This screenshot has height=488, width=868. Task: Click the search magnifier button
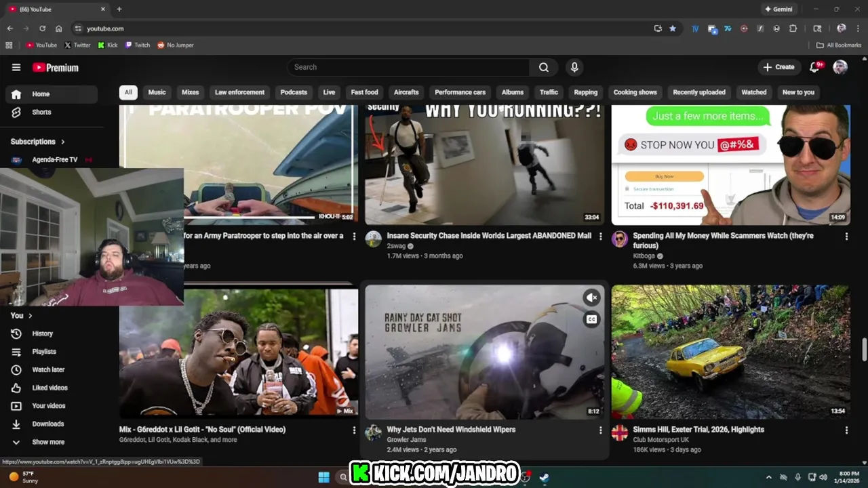[544, 67]
